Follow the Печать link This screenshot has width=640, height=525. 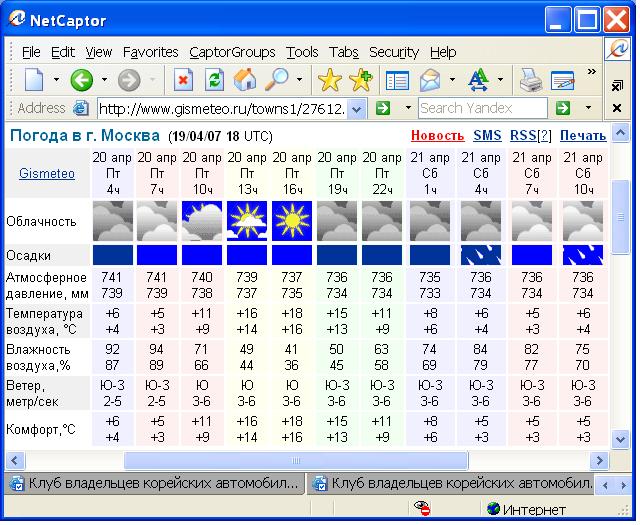point(582,136)
